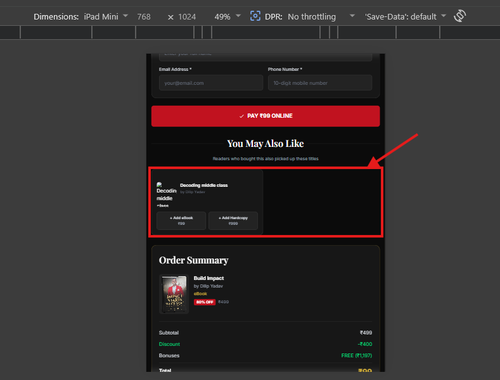Click the 'You May Also Like' heading
Screen dimensions: 500x380
point(265,144)
